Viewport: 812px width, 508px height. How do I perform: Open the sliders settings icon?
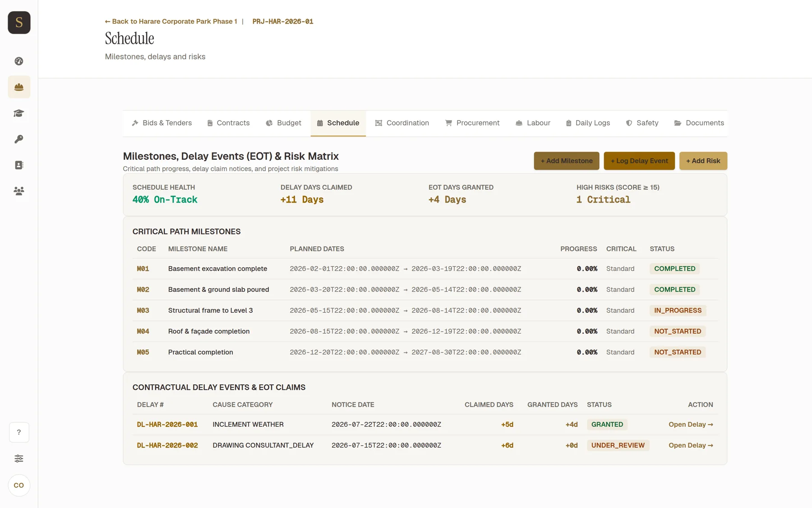19,458
